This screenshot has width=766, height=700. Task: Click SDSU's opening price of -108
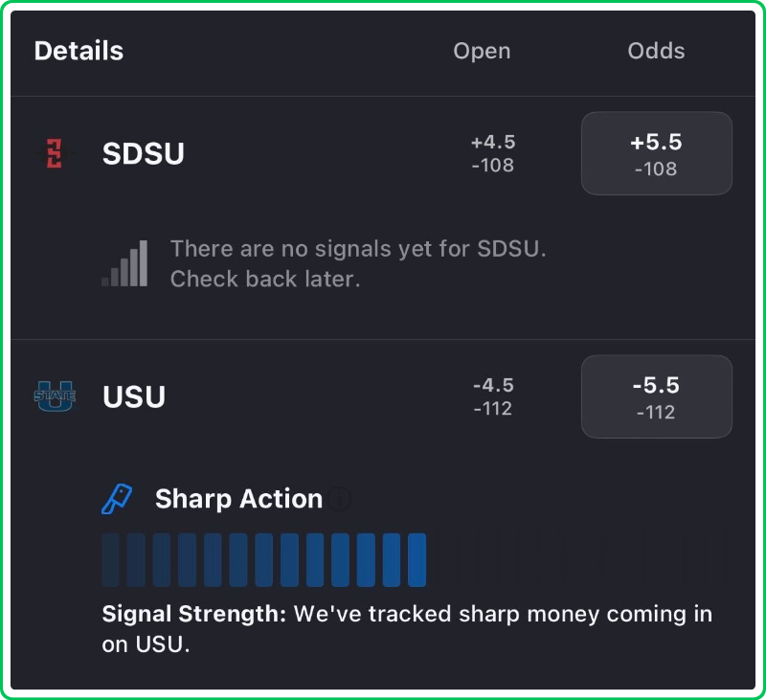[493, 166]
